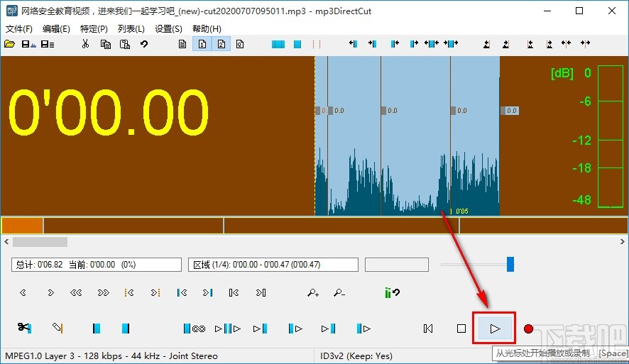Open the 特定(P) menu

pyautogui.click(x=94, y=29)
